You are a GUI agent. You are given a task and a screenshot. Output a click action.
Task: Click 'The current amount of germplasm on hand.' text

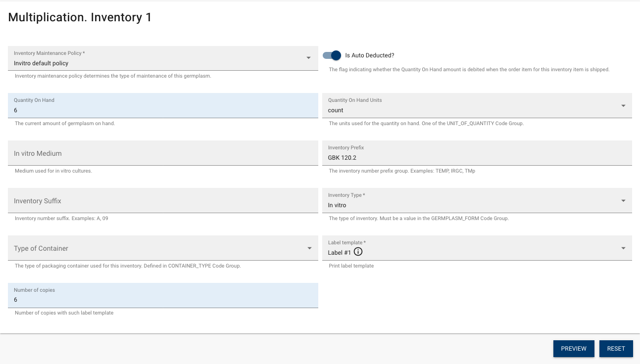(65, 123)
